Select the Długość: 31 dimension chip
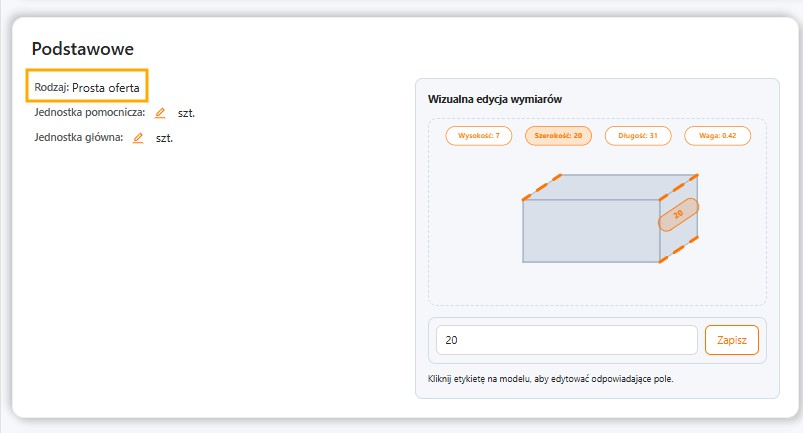The width and height of the screenshot is (803, 433). coord(638,135)
